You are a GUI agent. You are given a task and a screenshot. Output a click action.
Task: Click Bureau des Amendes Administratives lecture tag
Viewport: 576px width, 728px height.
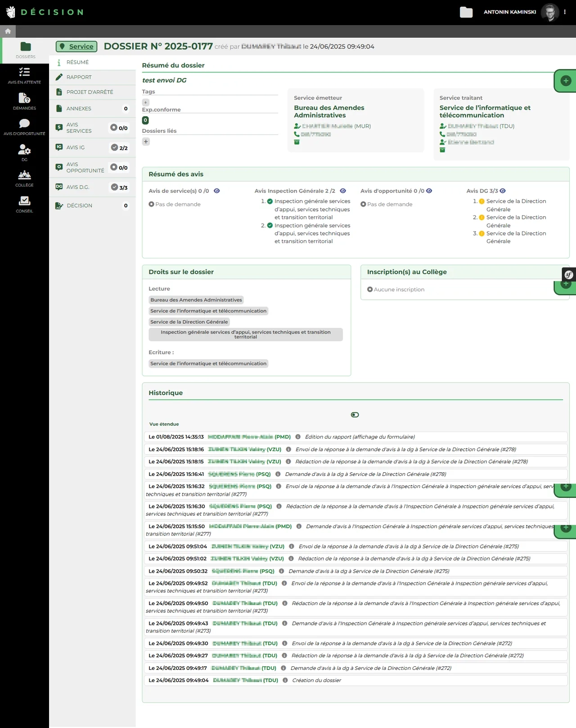tap(196, 300)
